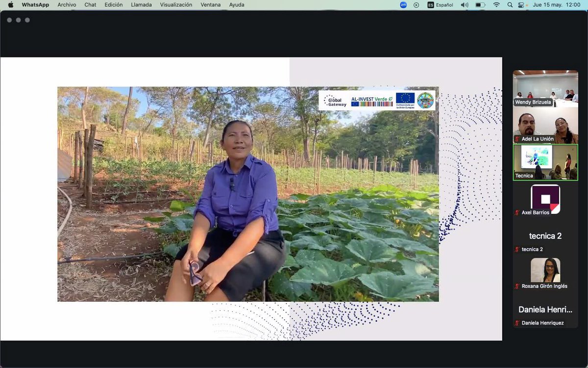This screenshot has height=368, width=588.
Task: Click the AL-INVEST Verde logo
Action: [372, 101]
